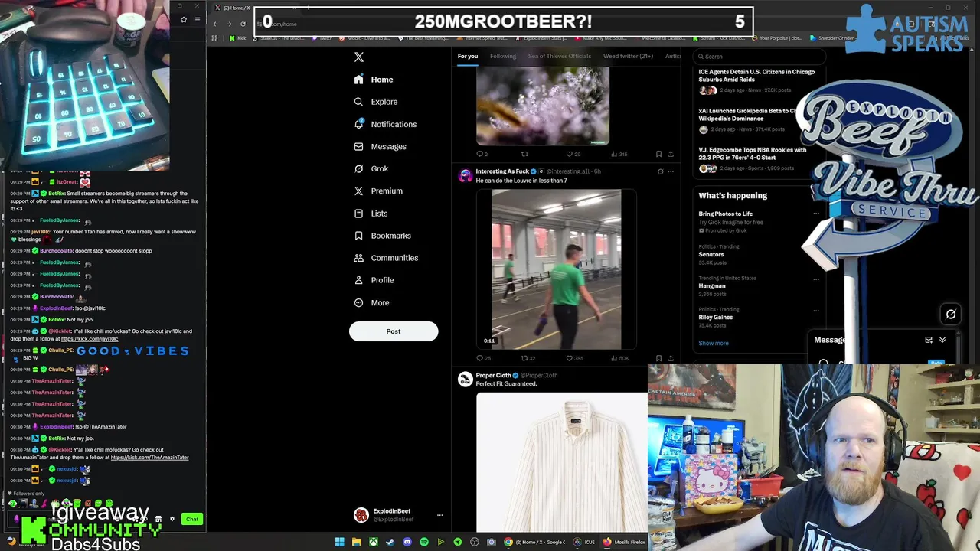Compose a new message in Messages drawer
The image size is (980, 551).
(929, 340)
